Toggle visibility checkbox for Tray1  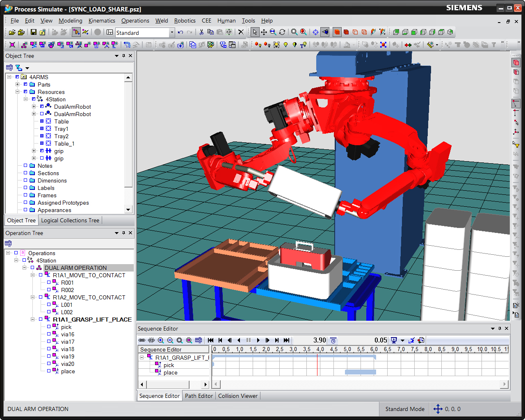point(42,129)
